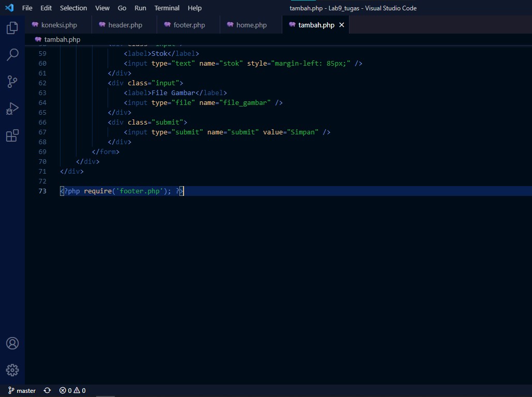Click the master branch indicator

point(22,391)
